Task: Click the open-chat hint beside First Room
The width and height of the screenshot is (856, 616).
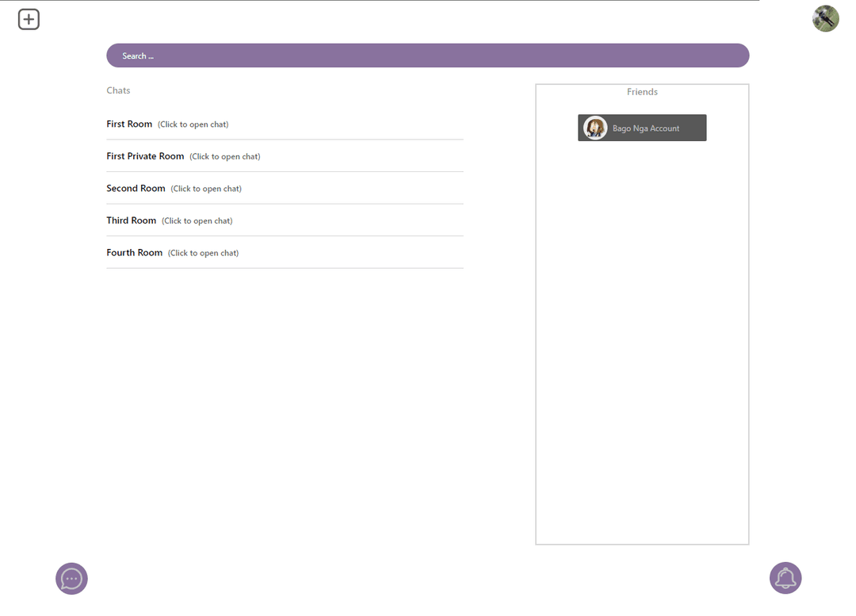Action: 193,124
